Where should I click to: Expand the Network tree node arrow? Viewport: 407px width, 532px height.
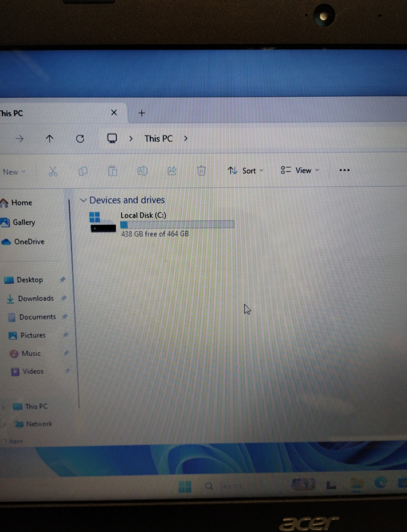5,424
